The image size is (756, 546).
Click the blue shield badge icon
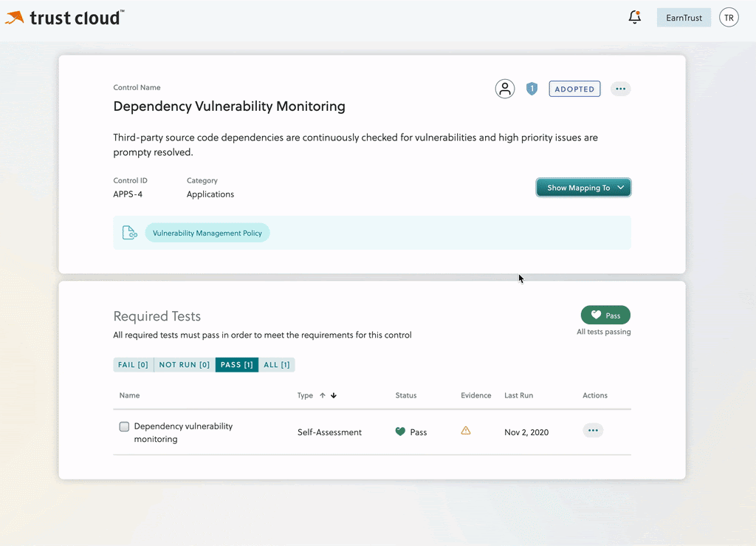click(532, 89)
